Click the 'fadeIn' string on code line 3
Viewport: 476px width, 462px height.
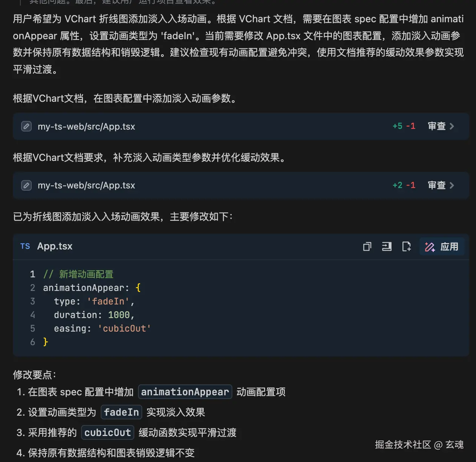[x=108, y=301]
